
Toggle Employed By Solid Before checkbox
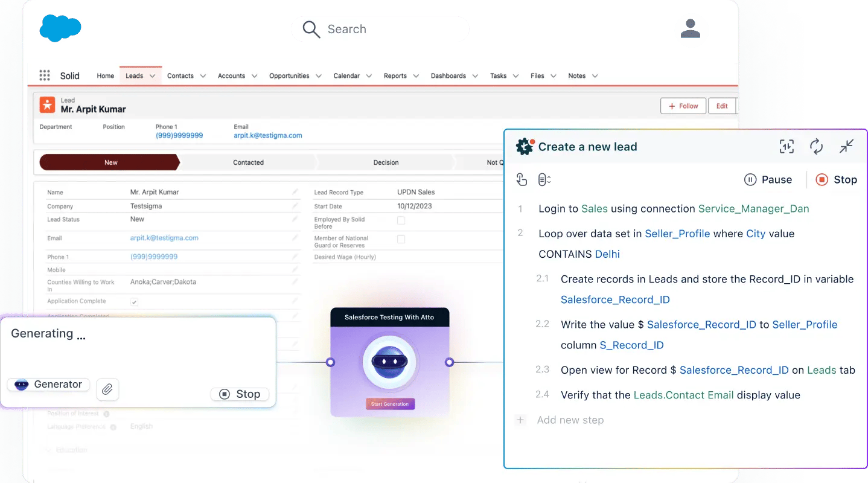(401, 221)
